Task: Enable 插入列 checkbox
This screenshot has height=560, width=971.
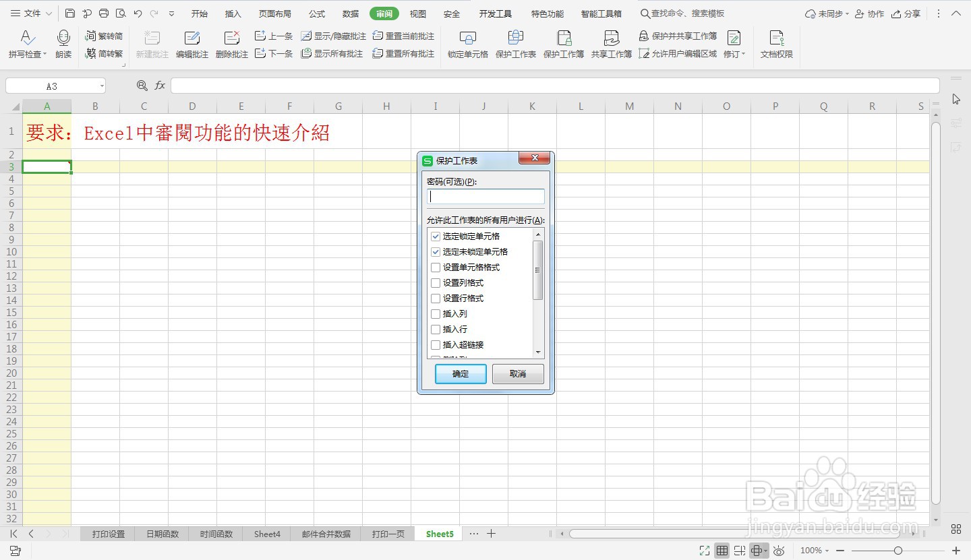Action: [x=436, y=314]
